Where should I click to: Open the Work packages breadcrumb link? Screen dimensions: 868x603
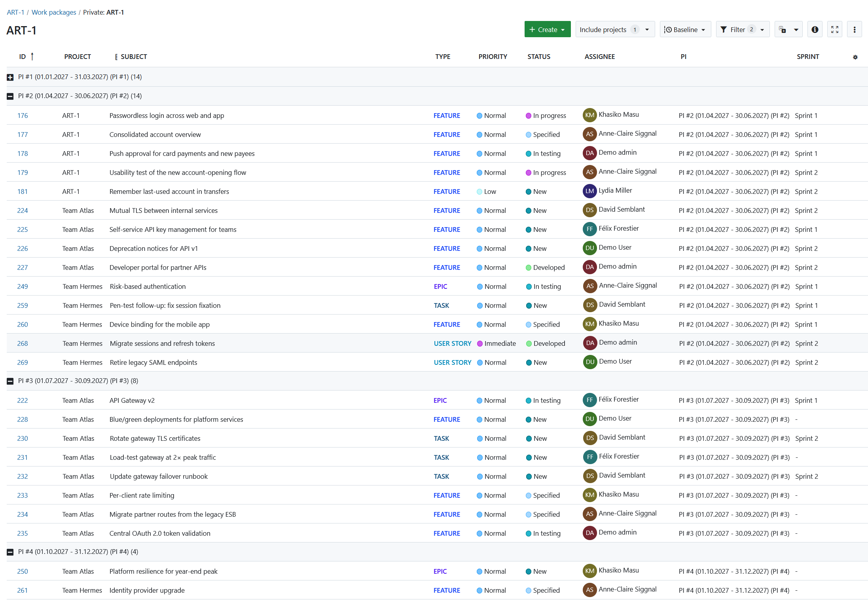click(x=54, y=12)
